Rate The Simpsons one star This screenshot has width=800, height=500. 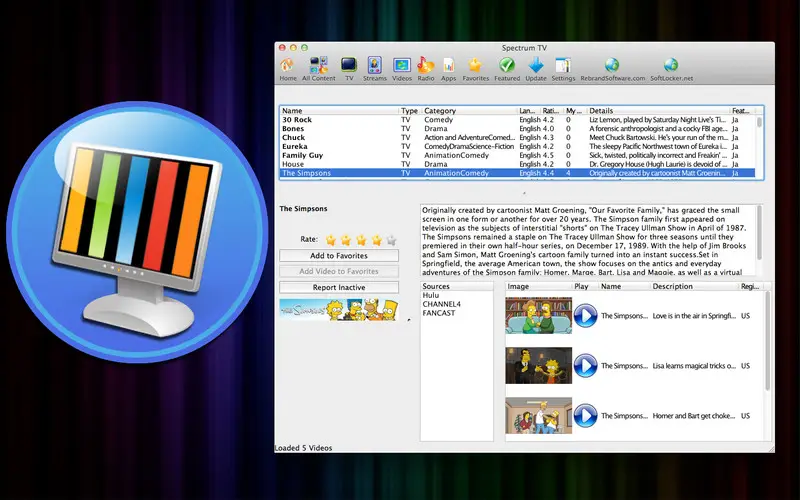(331, 240)
